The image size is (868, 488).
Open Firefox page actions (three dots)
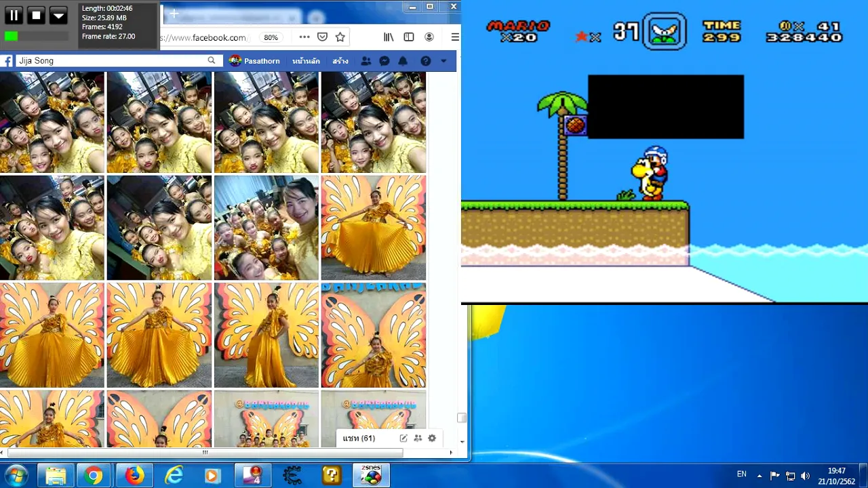(304, 37)
